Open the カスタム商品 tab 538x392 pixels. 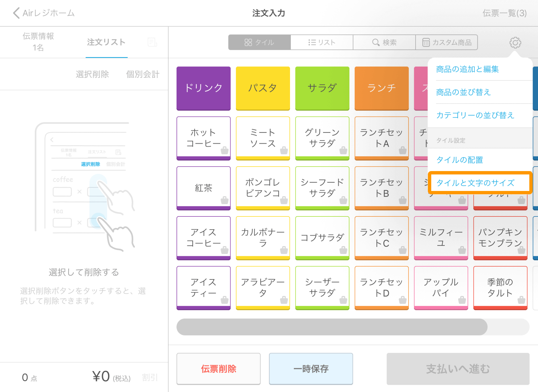tap(447, 42)
